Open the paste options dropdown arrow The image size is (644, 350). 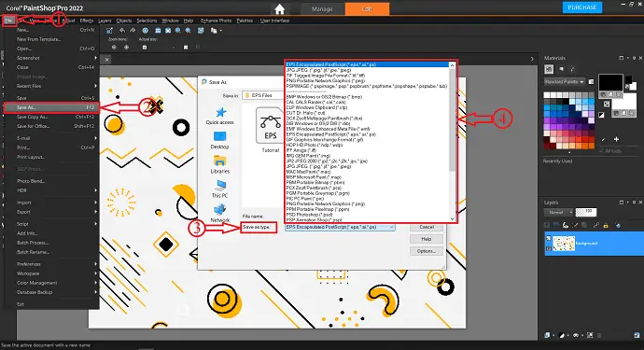click(221, 31)
